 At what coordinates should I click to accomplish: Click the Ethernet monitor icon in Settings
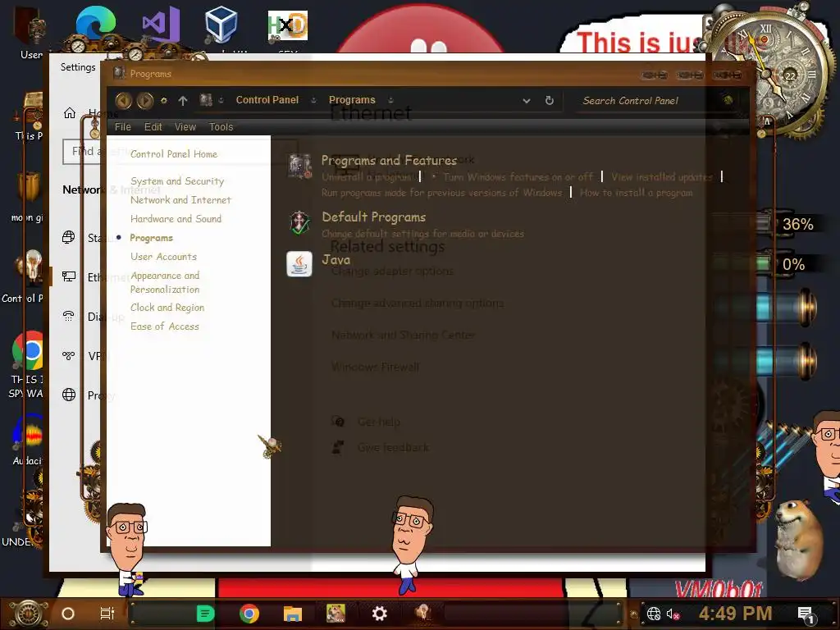tap(69, 276)
